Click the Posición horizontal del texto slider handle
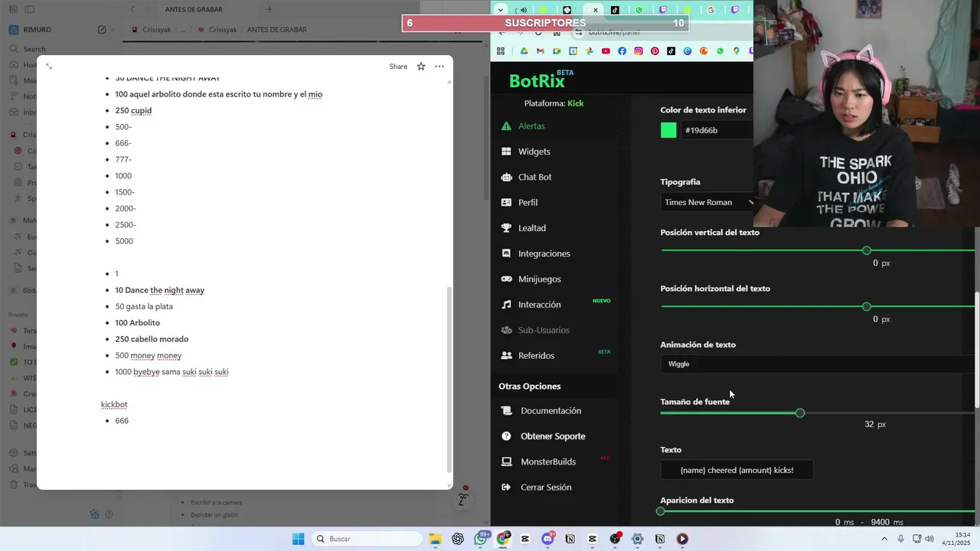The width and height of the screenshot is (980, 551). click(x=866, y=307)
